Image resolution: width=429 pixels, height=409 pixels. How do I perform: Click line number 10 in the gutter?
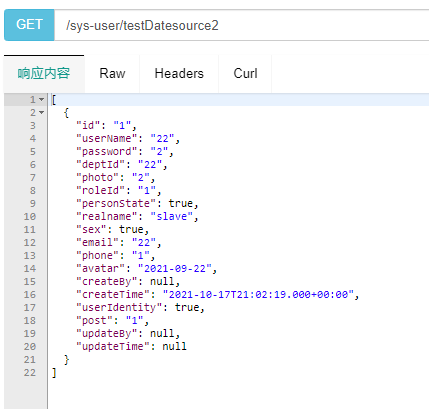tap(29, 217)
